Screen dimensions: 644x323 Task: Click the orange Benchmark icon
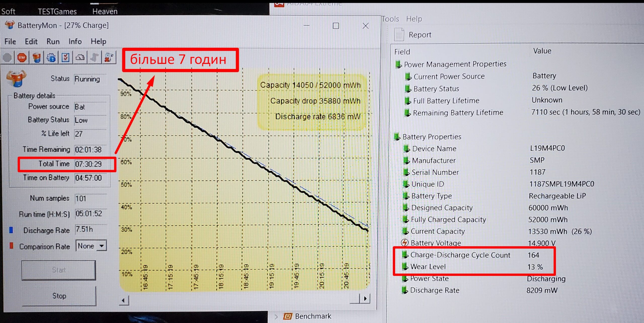(x=288, y=316)
